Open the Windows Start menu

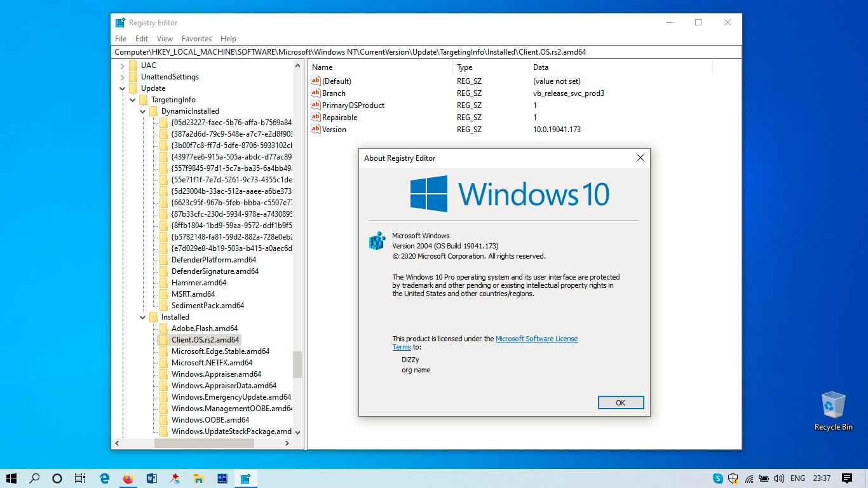pos(11,478)
